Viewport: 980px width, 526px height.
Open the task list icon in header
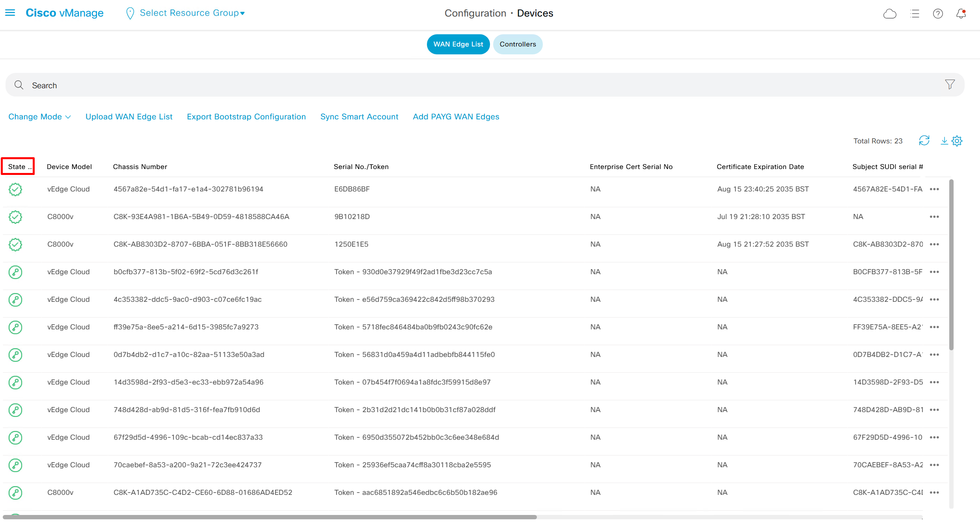click(915, 14)
